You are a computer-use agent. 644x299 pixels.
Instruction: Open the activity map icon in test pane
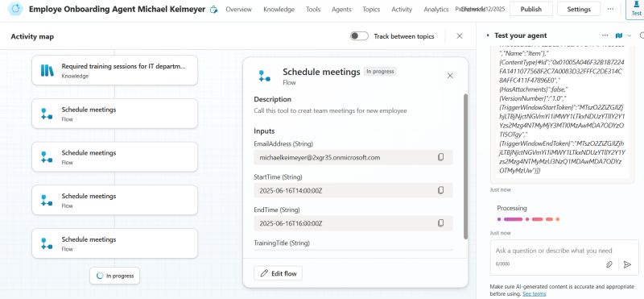[619, 35]
